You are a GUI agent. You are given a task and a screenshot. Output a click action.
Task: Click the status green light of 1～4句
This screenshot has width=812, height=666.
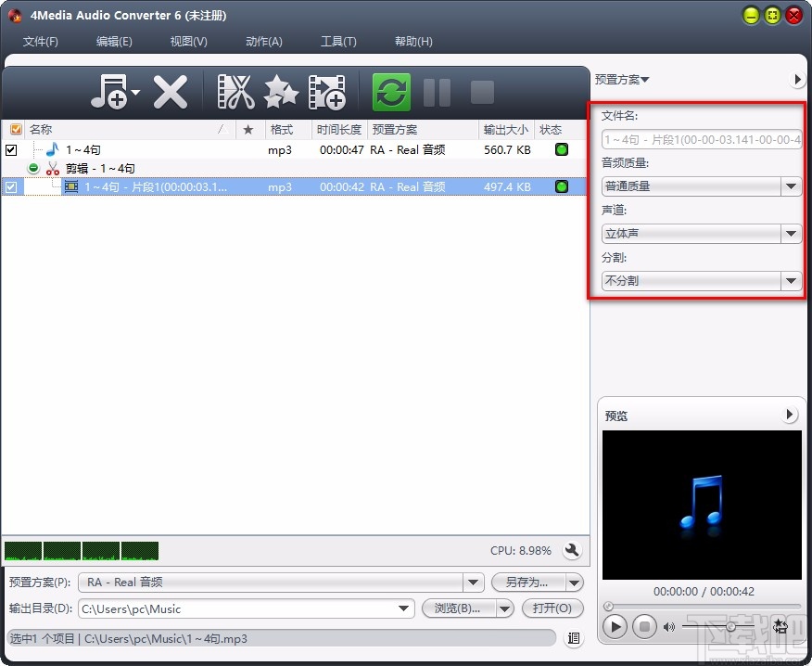pos(562,149)
